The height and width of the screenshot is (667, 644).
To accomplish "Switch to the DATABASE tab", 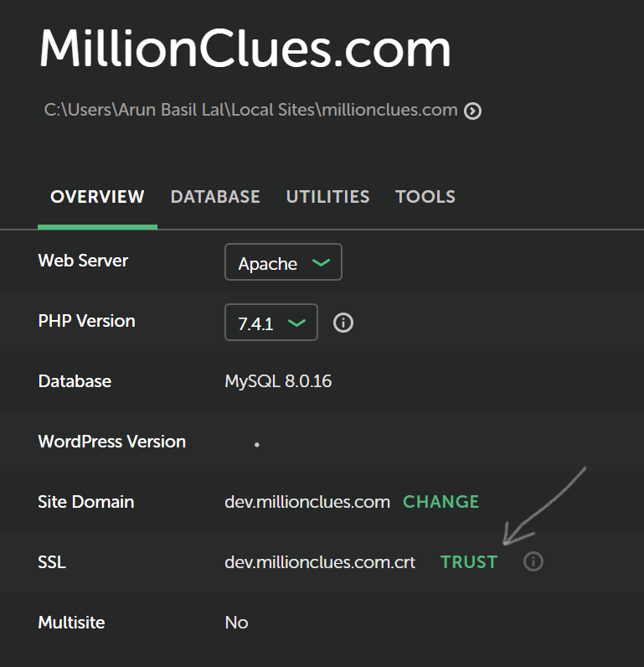I will 215,197.
